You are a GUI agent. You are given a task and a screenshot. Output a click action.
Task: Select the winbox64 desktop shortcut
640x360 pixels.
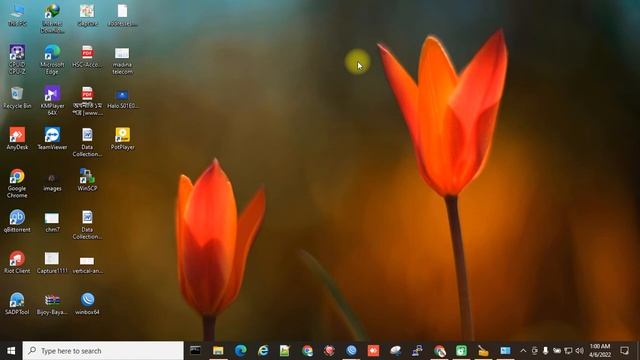(x=87, y=304)
